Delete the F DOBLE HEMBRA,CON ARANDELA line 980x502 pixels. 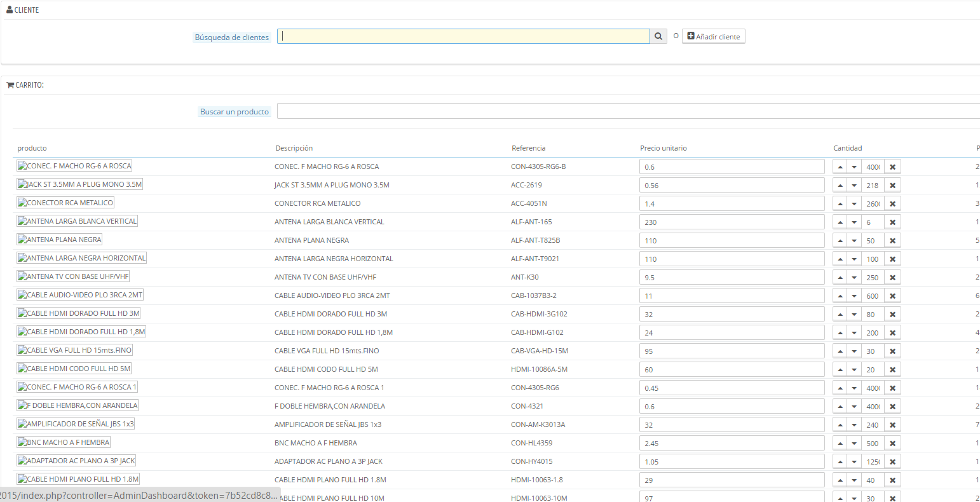pos(892,407)
